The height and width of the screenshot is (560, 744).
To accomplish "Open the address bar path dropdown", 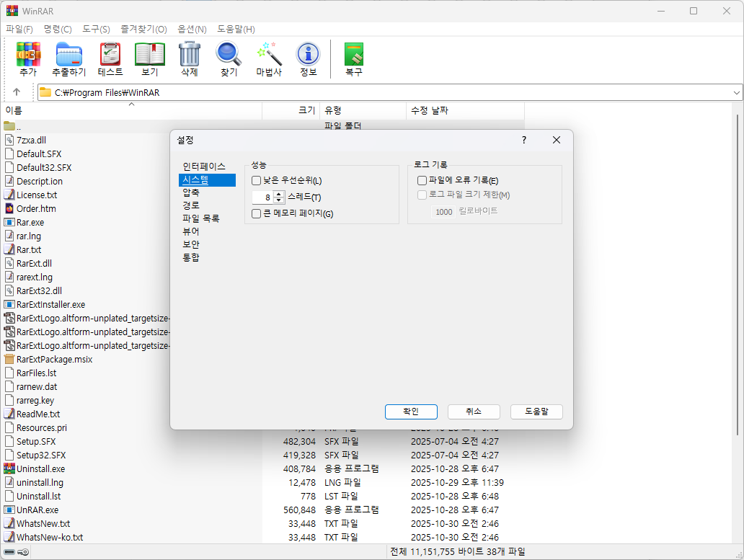I will [x=736, y=92].
